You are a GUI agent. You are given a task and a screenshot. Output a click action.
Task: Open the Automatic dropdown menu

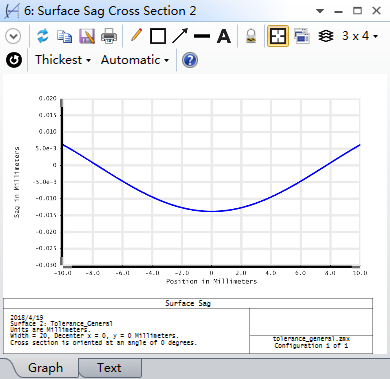point(135,60)
